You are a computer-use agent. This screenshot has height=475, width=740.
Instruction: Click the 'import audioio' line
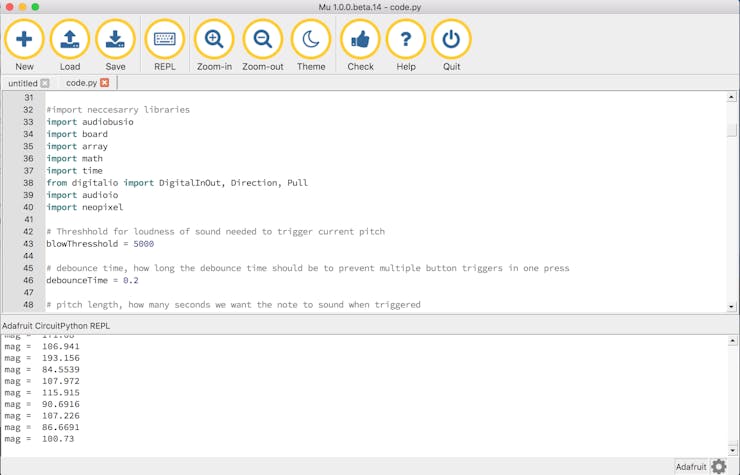tap(82, 195)
